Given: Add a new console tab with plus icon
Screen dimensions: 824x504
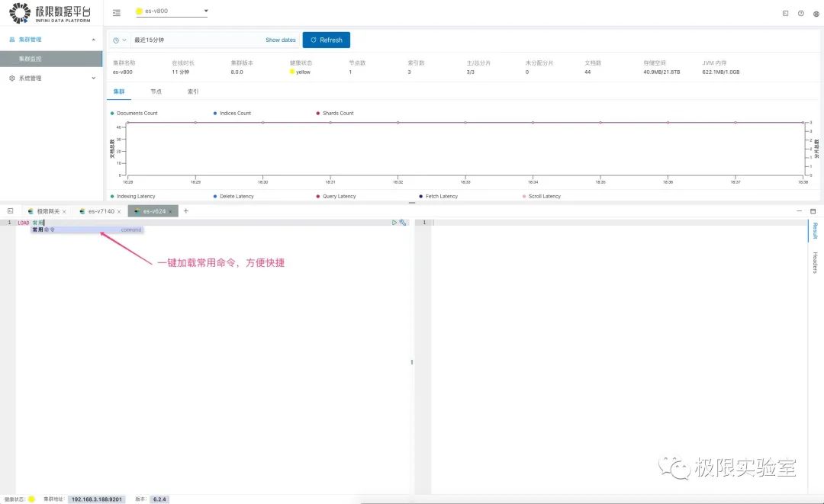Looking at the screenshot, I should click(x=185, y=211).
